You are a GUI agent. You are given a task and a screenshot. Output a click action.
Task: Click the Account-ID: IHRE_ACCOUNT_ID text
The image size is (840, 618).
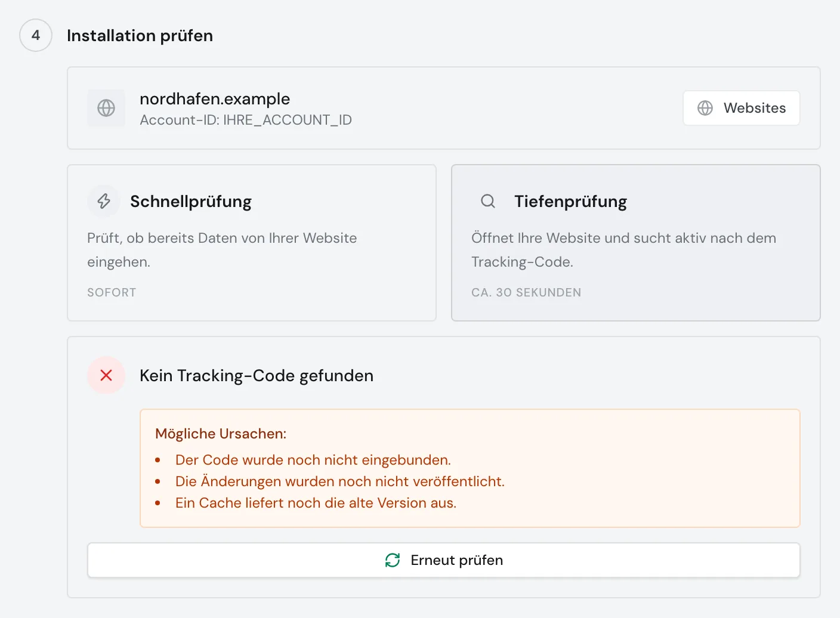click(246, 120)
